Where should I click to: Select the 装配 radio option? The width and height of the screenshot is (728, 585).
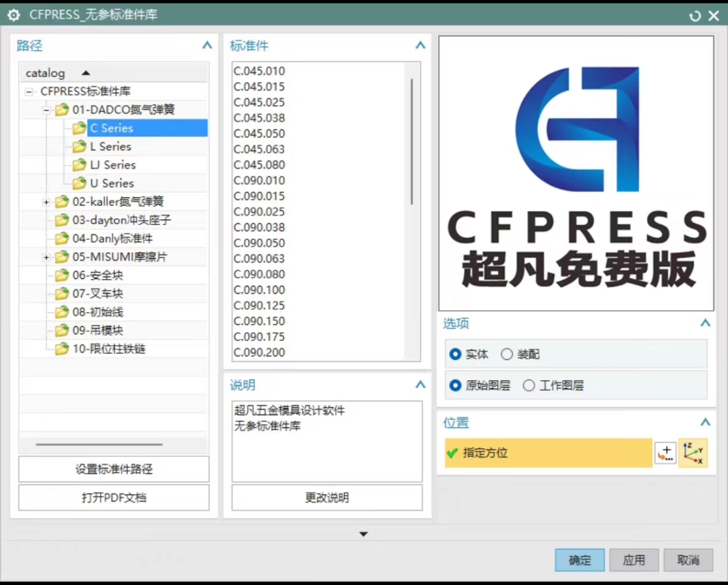click(x=506, y=355)
